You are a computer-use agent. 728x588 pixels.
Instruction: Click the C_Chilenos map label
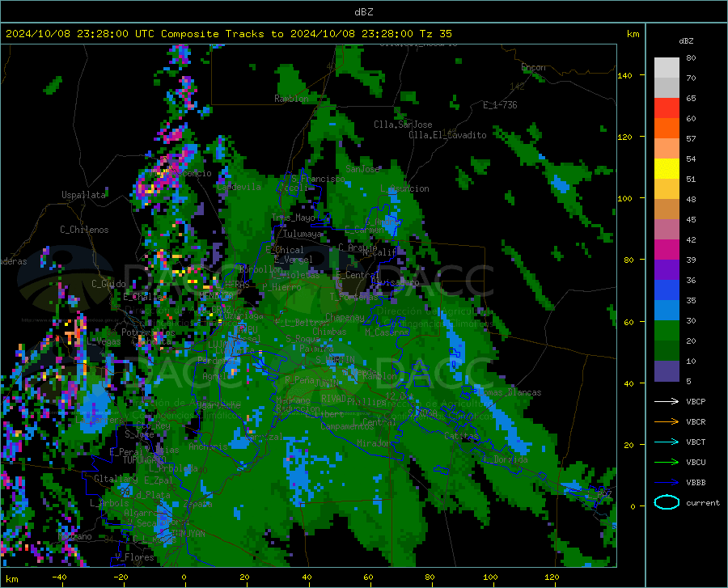(x=84, y=230)
